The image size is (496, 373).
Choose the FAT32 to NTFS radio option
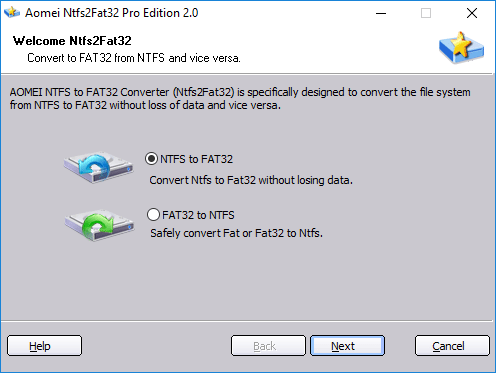click(x=153, y=215)
